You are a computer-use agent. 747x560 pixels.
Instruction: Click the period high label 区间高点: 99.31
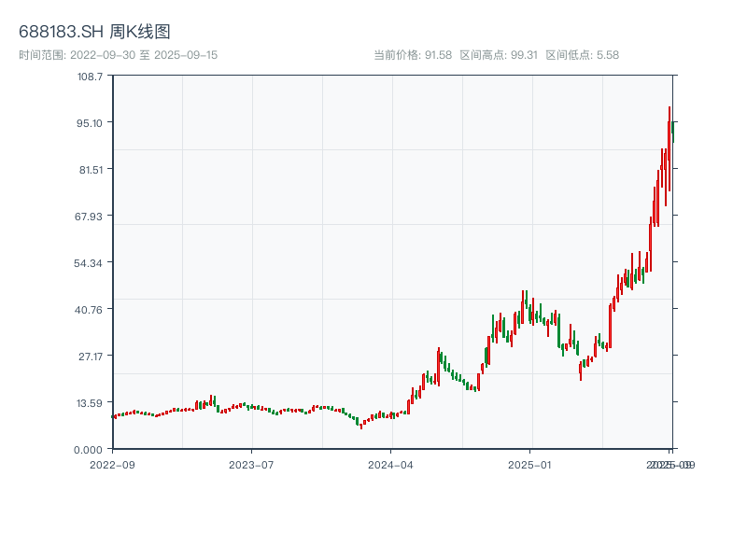tap(499, 55)
